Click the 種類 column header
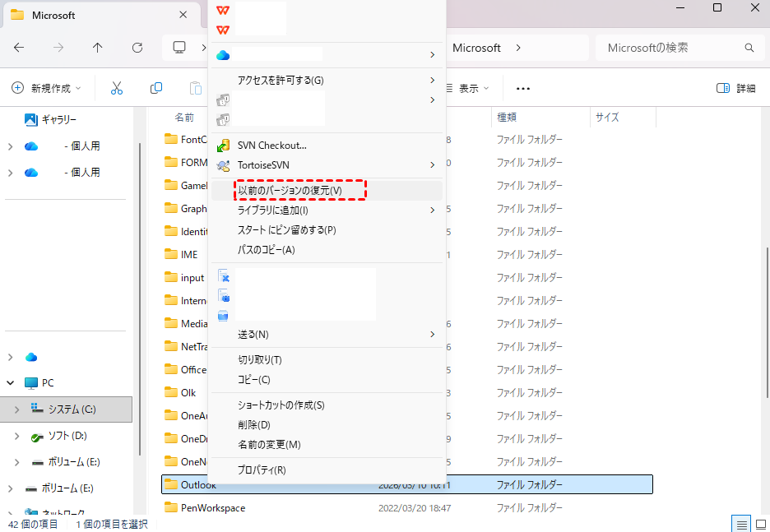Screen dimensions: 770x532 pos(507,118)
